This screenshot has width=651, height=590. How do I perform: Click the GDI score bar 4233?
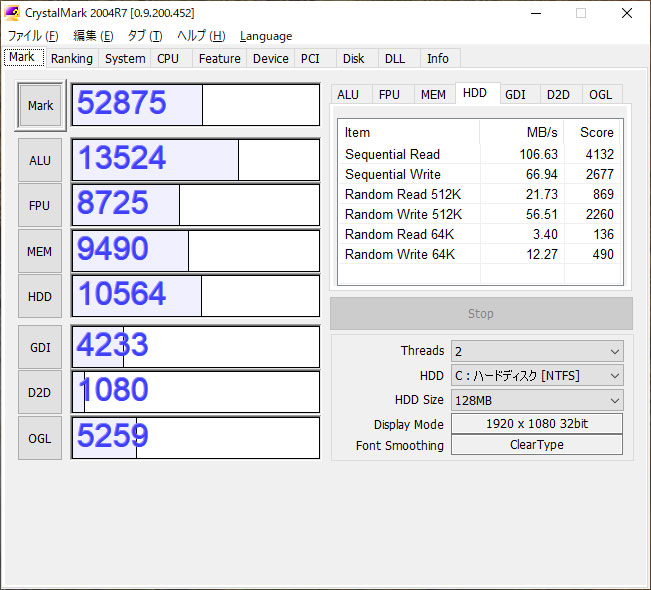[x=196, y=347]
